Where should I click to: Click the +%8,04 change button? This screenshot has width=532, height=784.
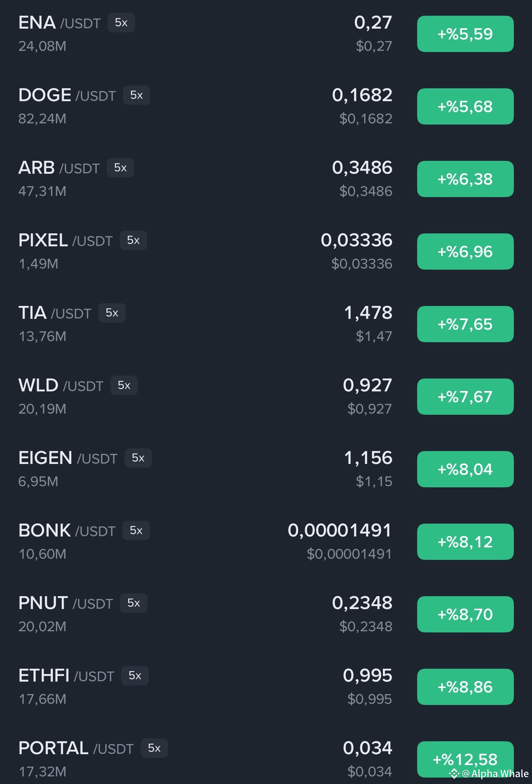(465, 469)
